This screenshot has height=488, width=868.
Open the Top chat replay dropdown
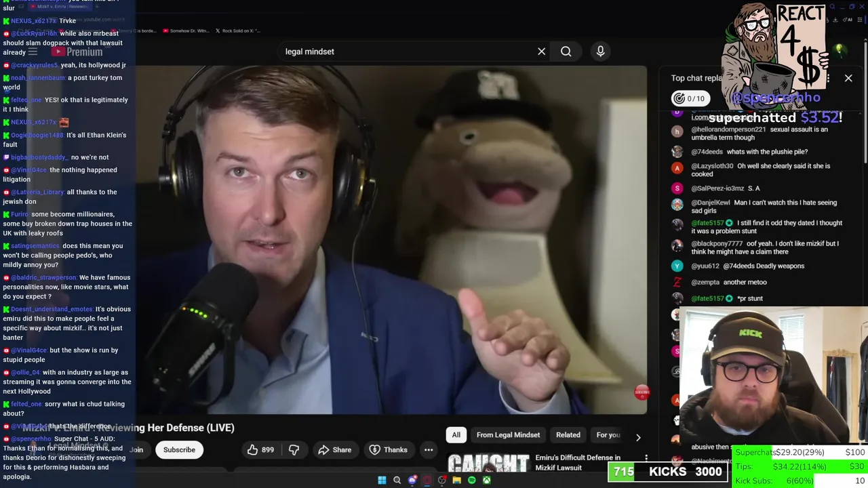pos(697,78)
